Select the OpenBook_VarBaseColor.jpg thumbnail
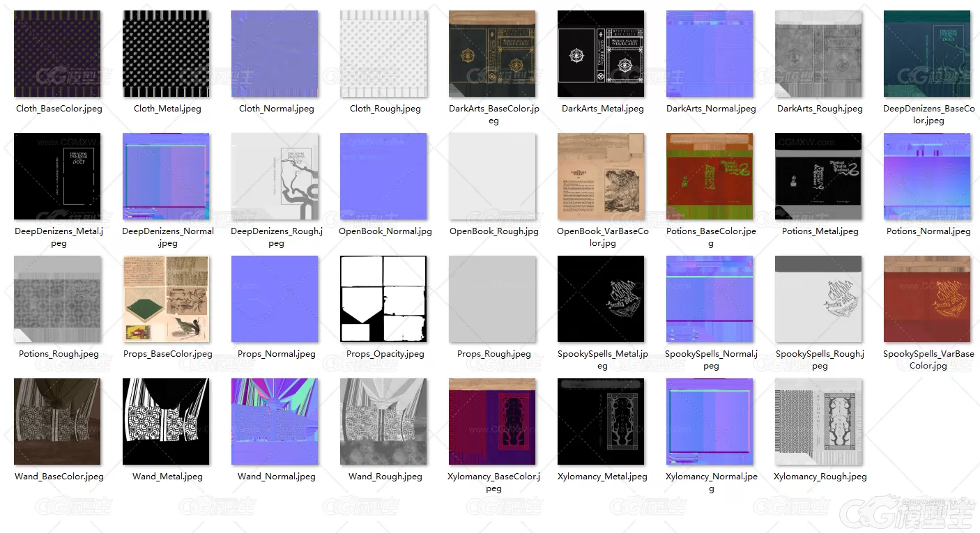 pos(601,176)
